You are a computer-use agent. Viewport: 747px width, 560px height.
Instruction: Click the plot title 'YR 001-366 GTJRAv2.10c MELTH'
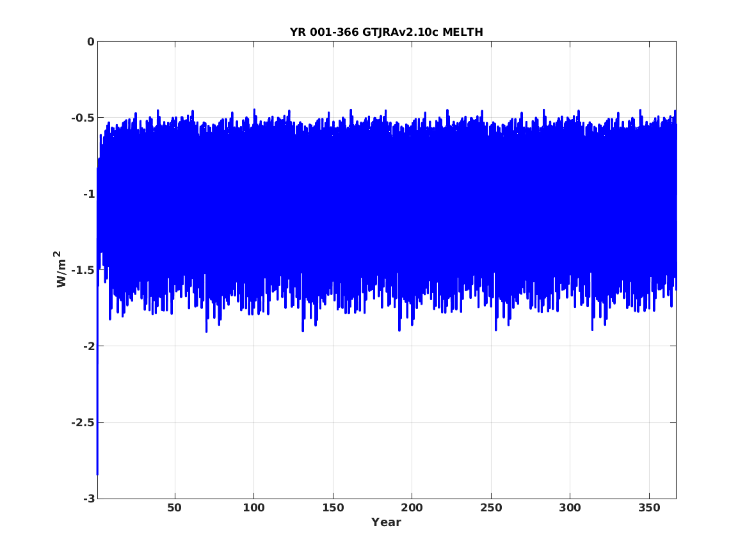(387, 32)
